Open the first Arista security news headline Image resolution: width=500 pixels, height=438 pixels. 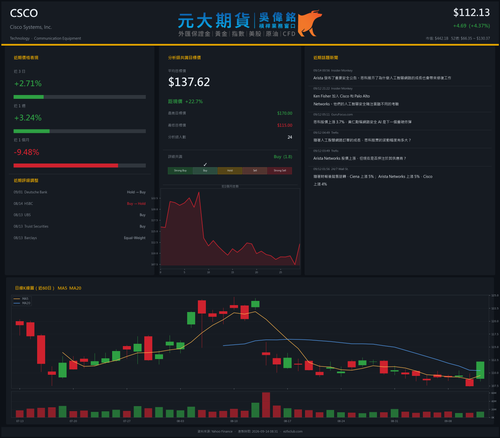pyautogui.click(x=382, y=78)
